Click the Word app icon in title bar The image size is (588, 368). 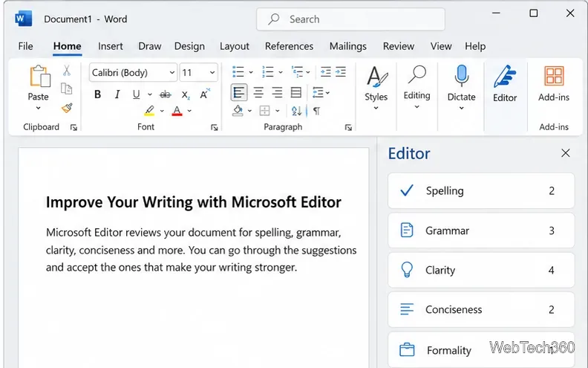[x=23, y=19]
